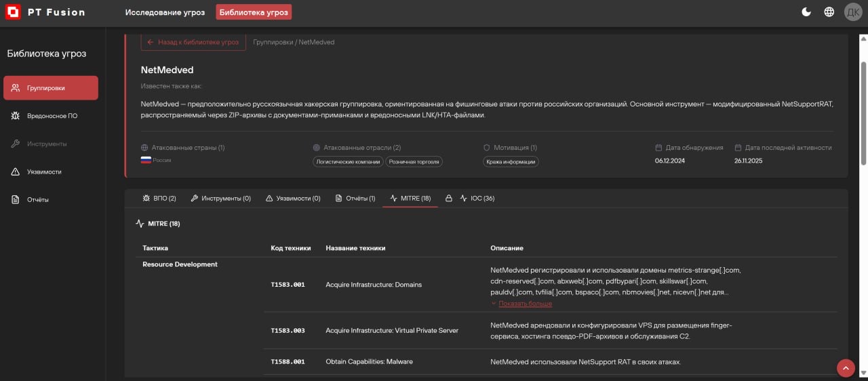Switch to the Отчёты (1) tab
This screenshot has width=868, height=381.
point(355,198)
